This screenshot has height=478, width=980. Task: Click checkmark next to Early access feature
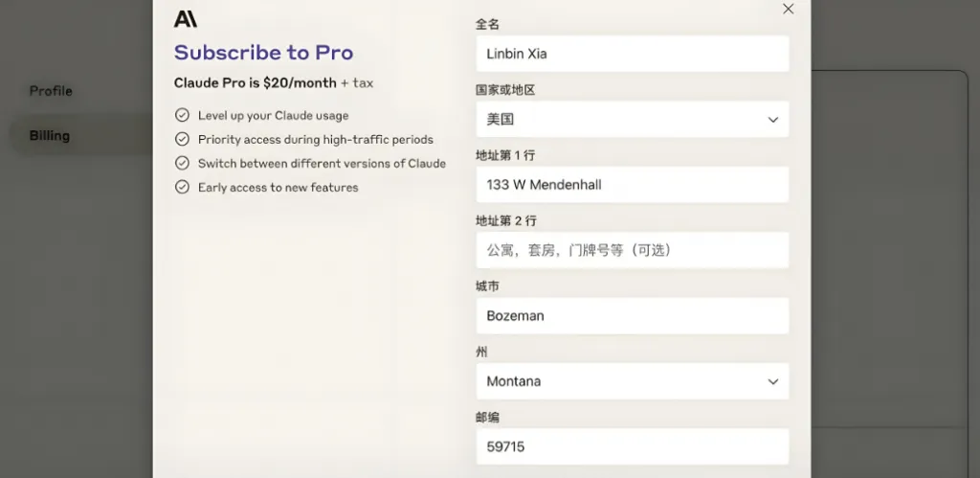click(182, 187)
